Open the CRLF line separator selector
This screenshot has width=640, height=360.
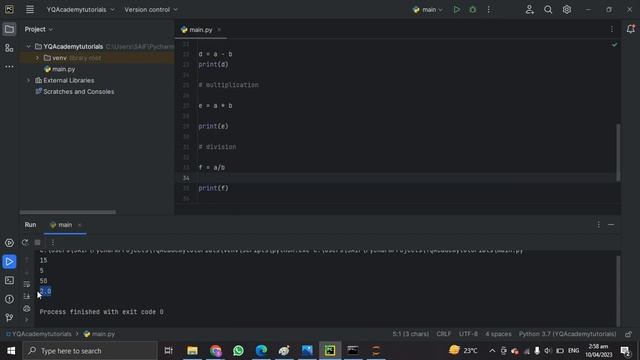[x=444, y=334]
